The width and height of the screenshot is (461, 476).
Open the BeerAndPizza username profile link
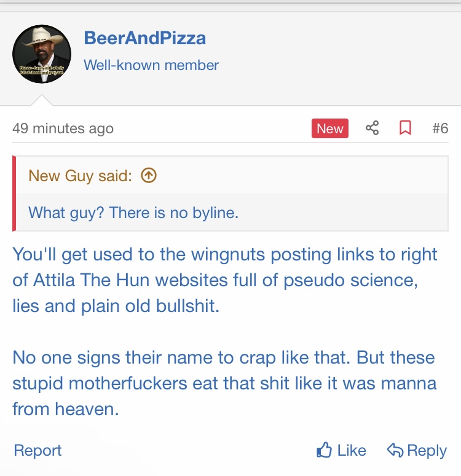click(144, 38)
